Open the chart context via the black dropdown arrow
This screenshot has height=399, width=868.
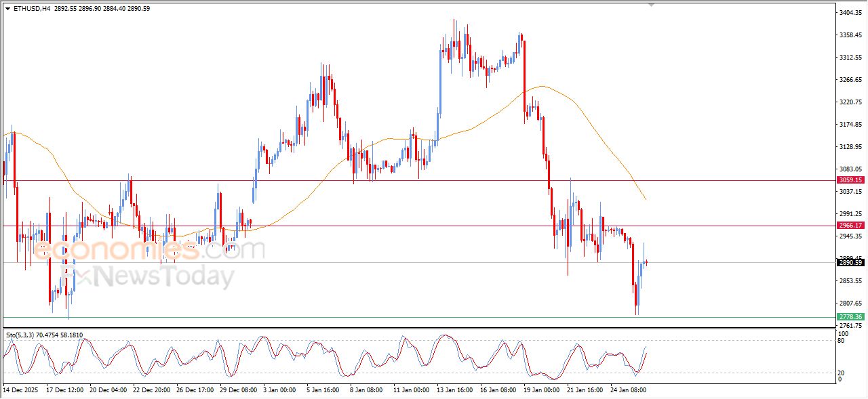pos(7,9)
